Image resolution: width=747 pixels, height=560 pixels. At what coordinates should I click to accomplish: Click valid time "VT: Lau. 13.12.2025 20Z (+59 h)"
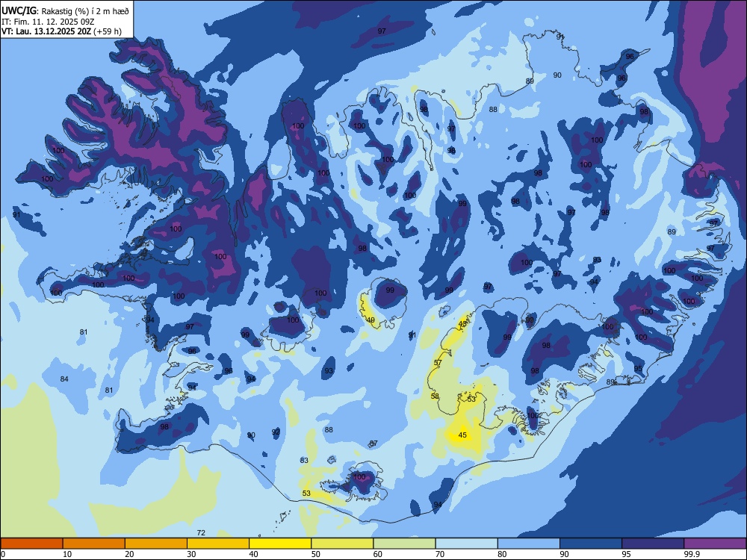tap(61, 31)
